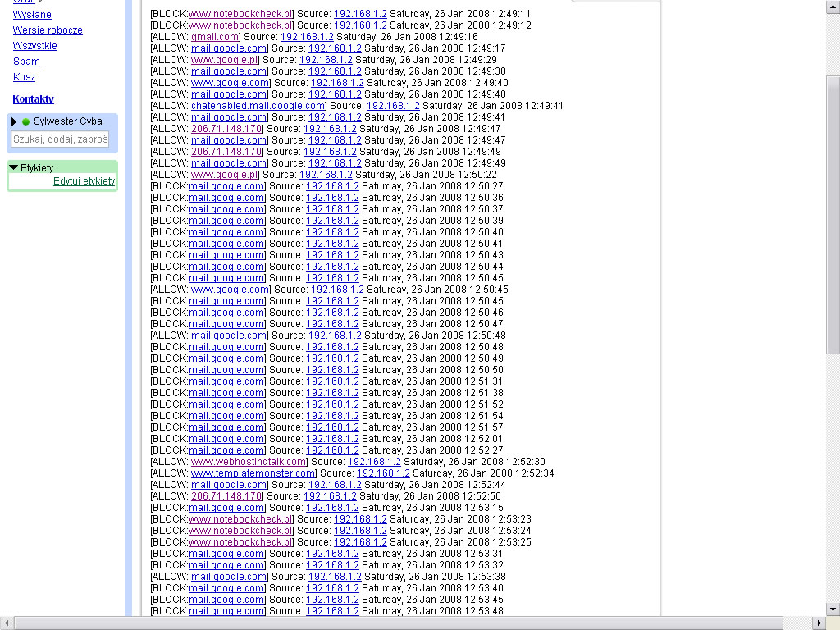The width and height of the screenshot is (840, 630).
Task: Open mail.google.com link at 12:49:17
Action: tap(229, 48)
